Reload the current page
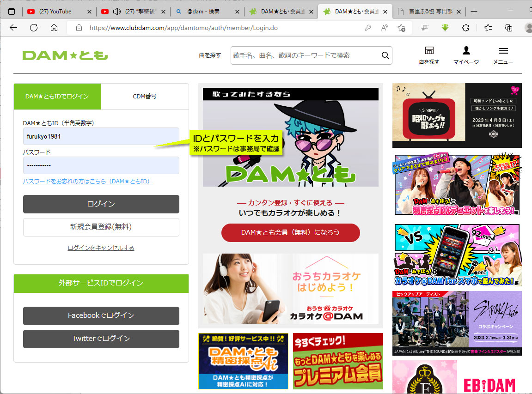 point(34,28)
